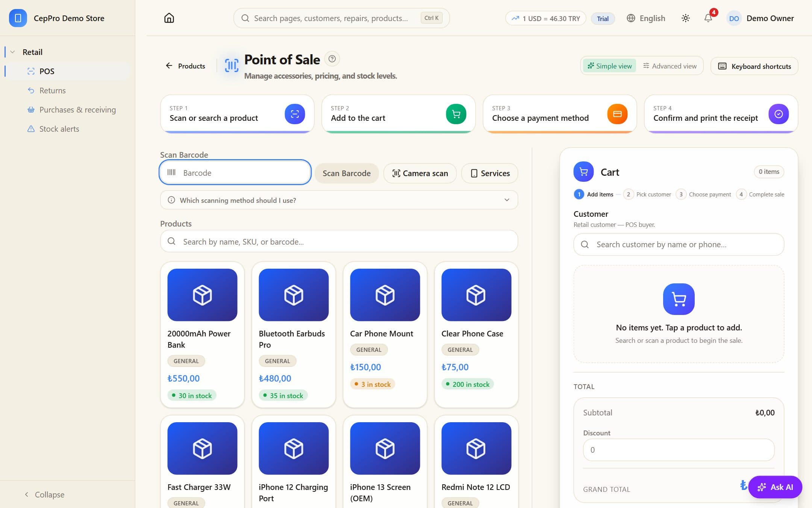Select cart step 2 Pick customer
This screenshot has height=508, width=812.
pos(647,194)
